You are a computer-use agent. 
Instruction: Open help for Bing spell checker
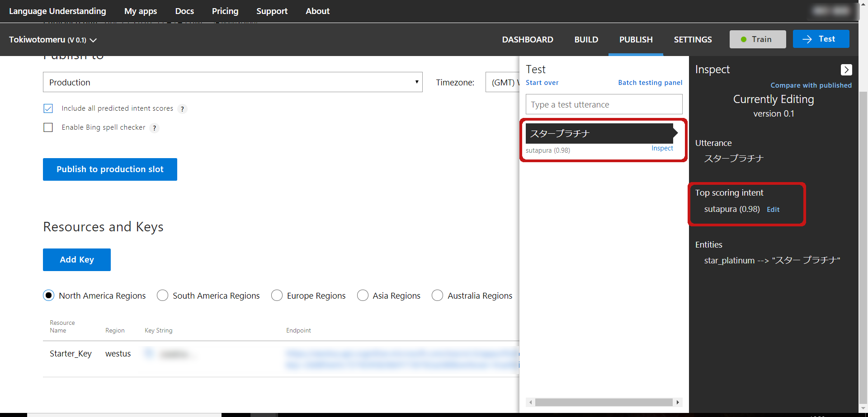pyautogui.click(x=155, y=128)
